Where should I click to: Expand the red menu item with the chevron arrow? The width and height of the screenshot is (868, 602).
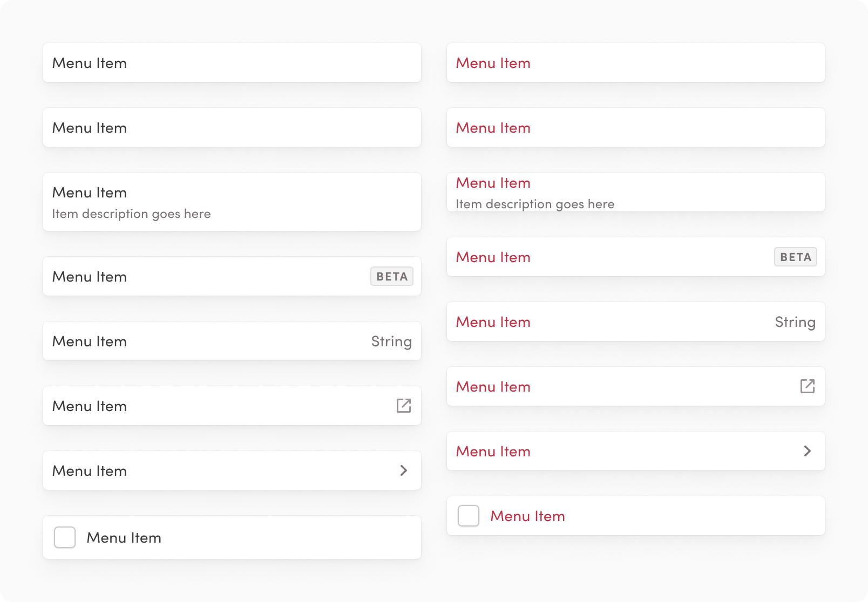[808, 451]
